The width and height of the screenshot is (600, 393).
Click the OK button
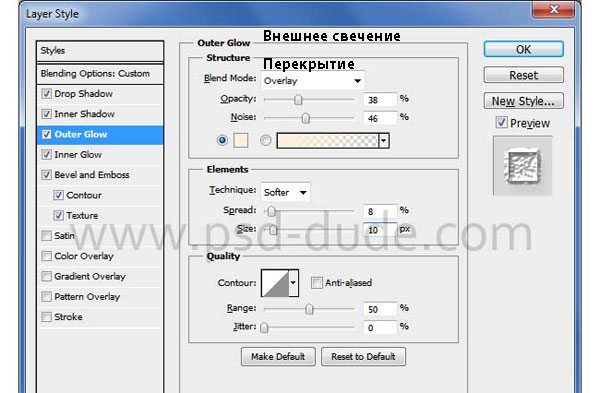(523, 49)
